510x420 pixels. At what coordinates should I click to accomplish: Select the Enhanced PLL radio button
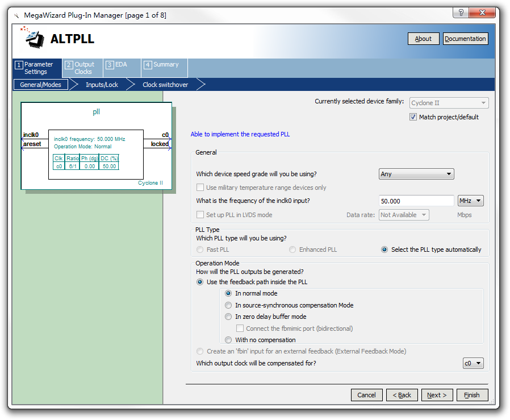[x=292, y=249]
